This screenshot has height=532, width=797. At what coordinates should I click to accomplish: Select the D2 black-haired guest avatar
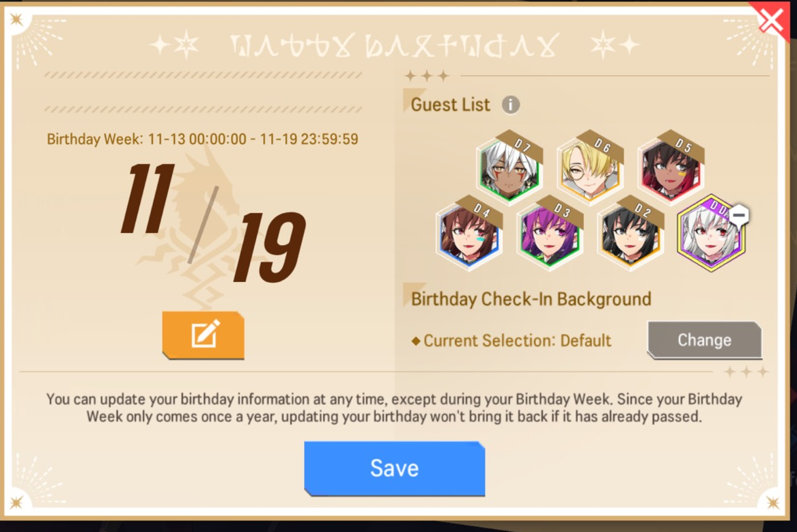pyautogui.click(x=630, y=234)
